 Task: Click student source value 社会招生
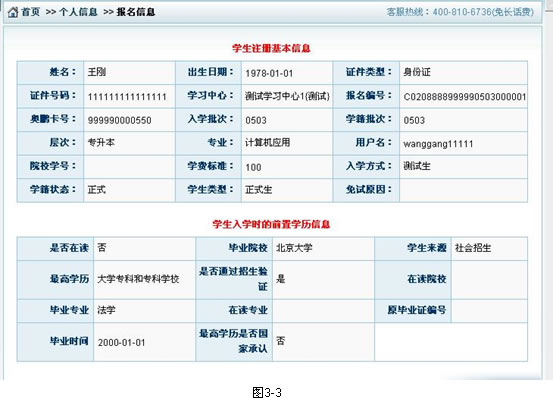473,248
